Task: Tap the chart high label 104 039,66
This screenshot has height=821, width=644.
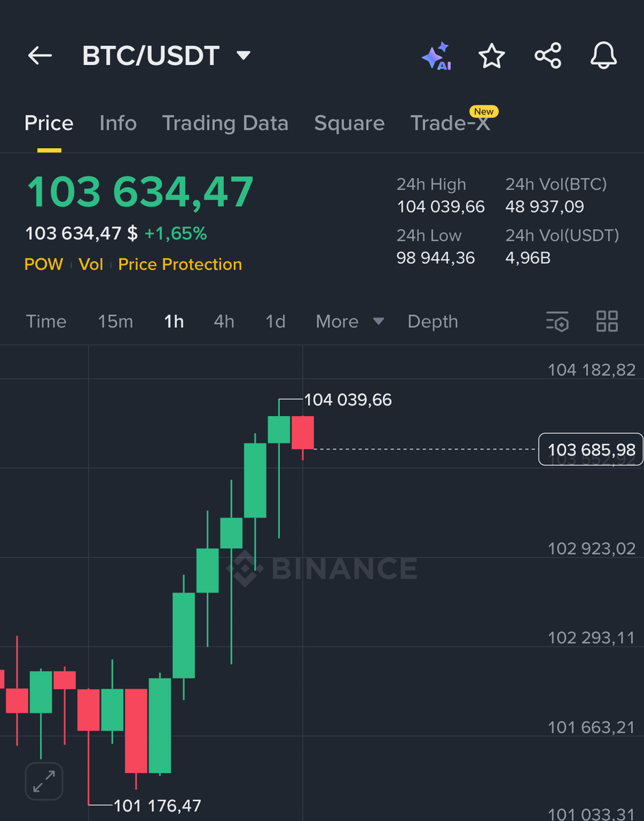Action: click(348, 400)
